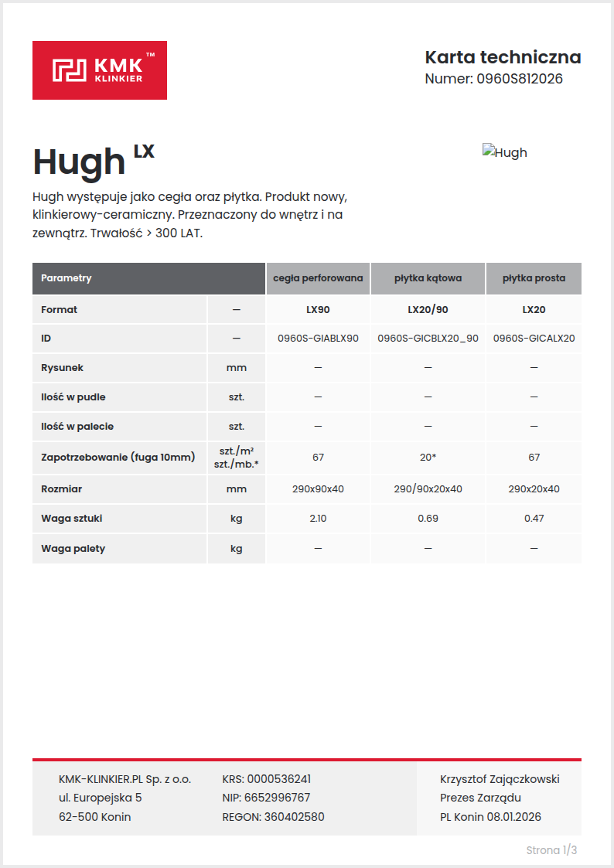Select the postal line 62-500 Konin
This screenshot has width=614, height=868.
[94, 817]
